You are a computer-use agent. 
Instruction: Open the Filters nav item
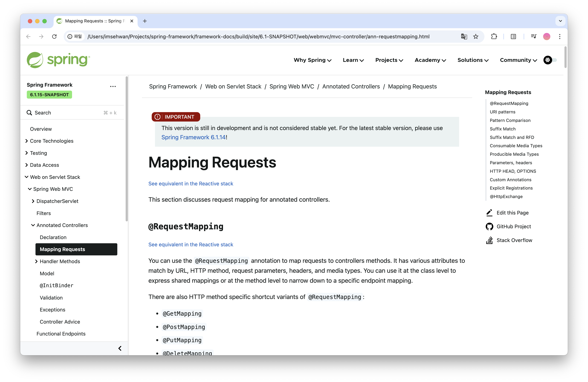pos(43,213)
